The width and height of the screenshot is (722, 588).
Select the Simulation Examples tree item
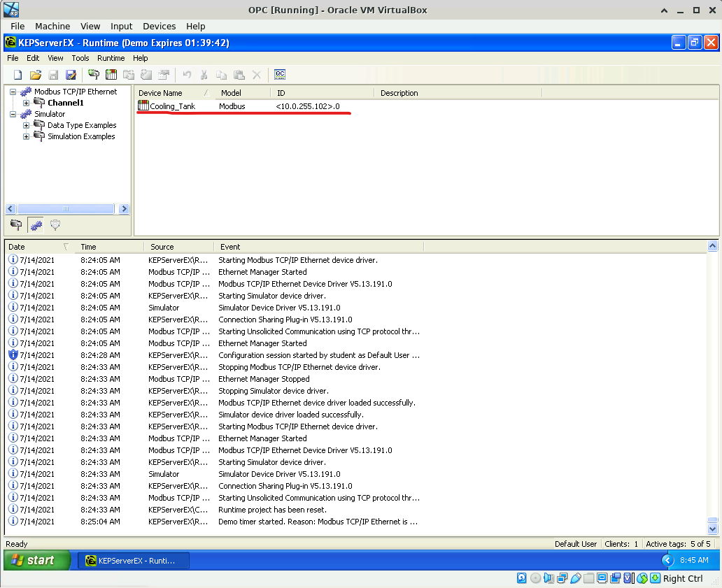pyautogui.click(x=81, y=136)
